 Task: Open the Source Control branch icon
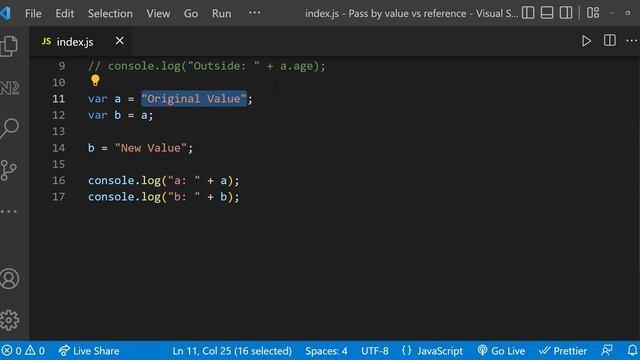[8, 170]
